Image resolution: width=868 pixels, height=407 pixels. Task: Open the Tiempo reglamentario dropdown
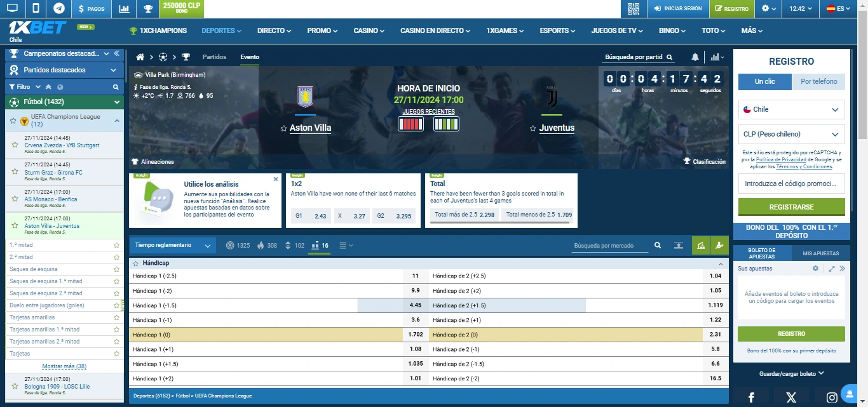pos(173,246)
